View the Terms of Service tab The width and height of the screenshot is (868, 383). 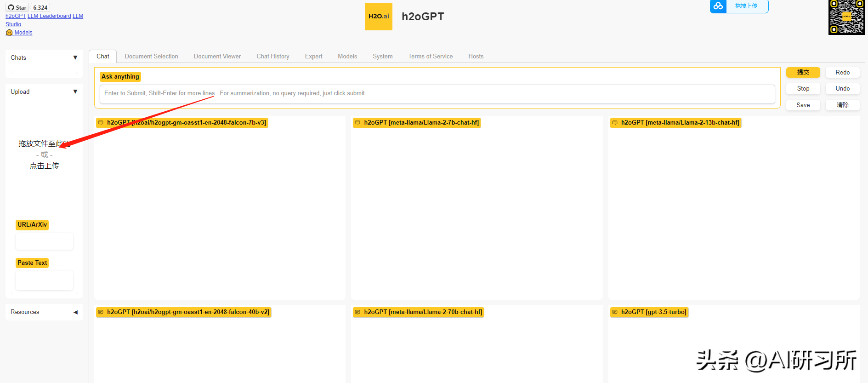(431, 56)
